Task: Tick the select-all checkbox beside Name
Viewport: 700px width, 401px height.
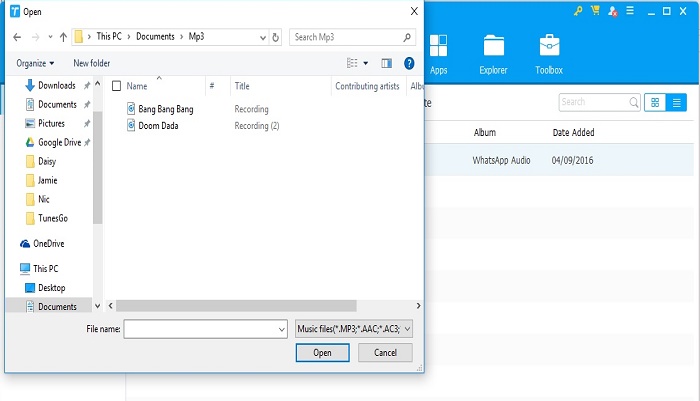Action: (x=117, y=86)
